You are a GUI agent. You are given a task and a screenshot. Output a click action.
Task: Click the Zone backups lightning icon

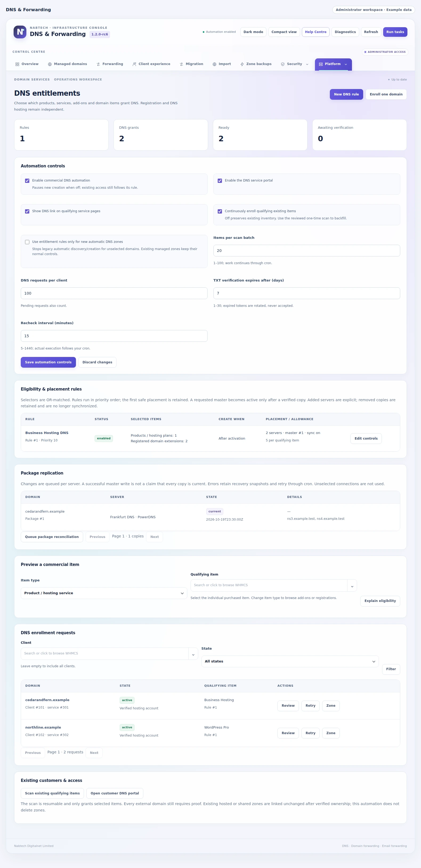[242, 64]
